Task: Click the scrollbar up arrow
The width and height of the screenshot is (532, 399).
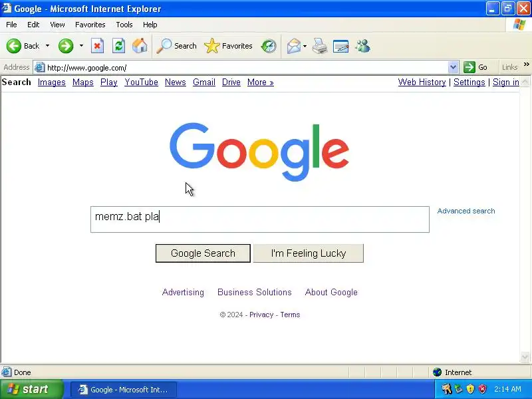Action: click(x=525, y=81)
